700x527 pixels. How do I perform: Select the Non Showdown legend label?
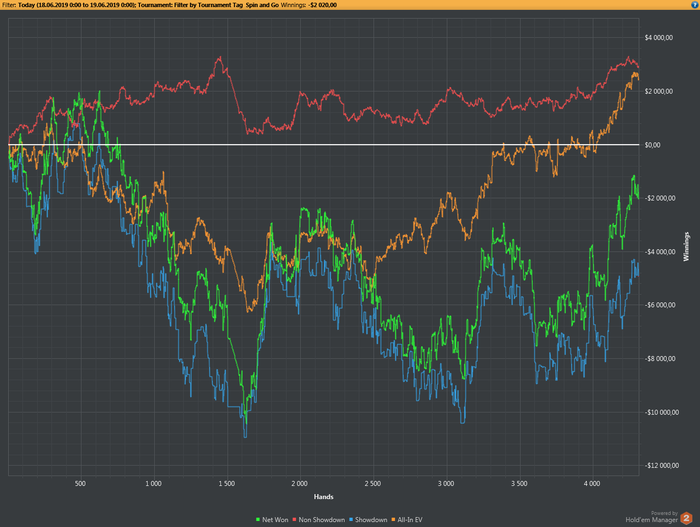321,520
